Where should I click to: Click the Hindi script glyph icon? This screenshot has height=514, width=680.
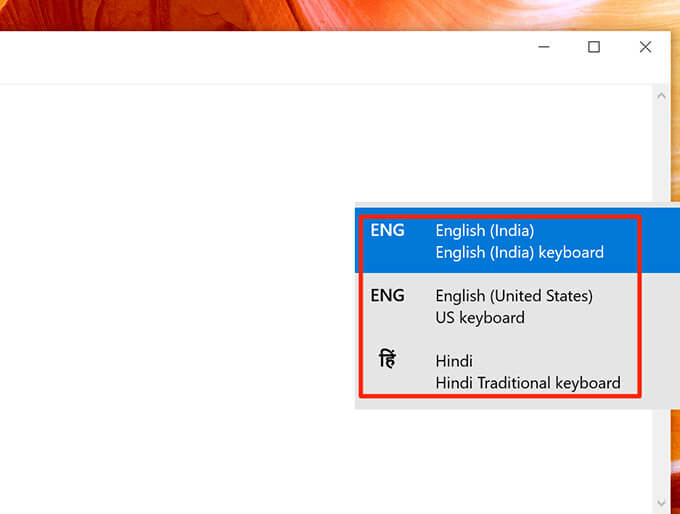click(387, 360)
